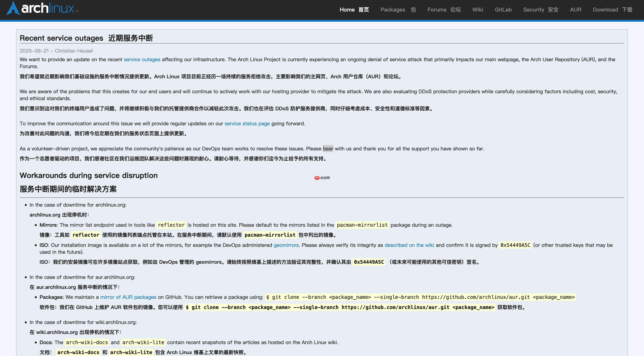The height and width of the screenshot is (356, 644).
Task: Open the mirror of AUR packages link
Action: pyautogui.click(x=128, y=297)
